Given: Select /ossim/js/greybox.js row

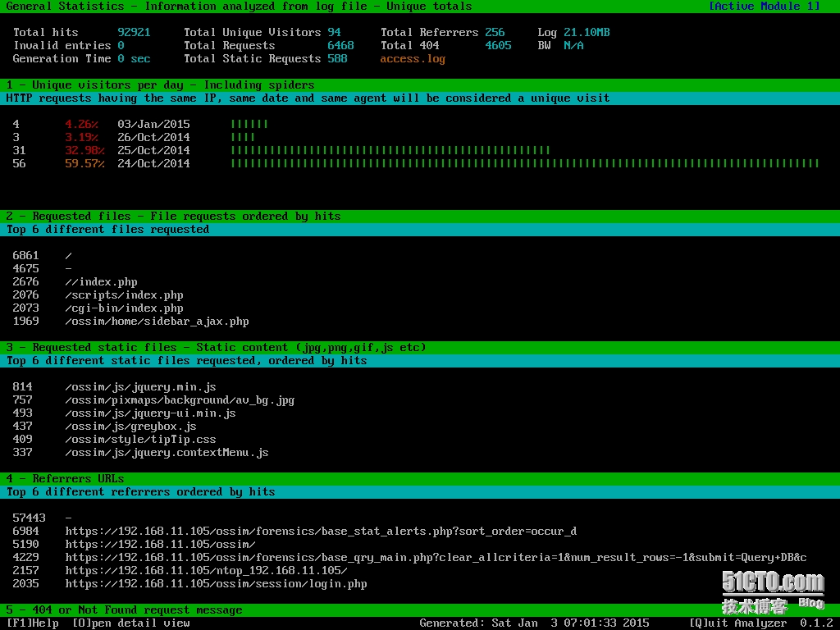Looking at the screenshot, I should 420,426.
